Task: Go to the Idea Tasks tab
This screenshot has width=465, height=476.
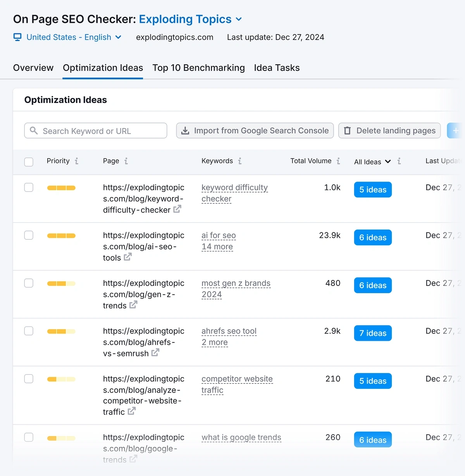Action: click(277, 68)
